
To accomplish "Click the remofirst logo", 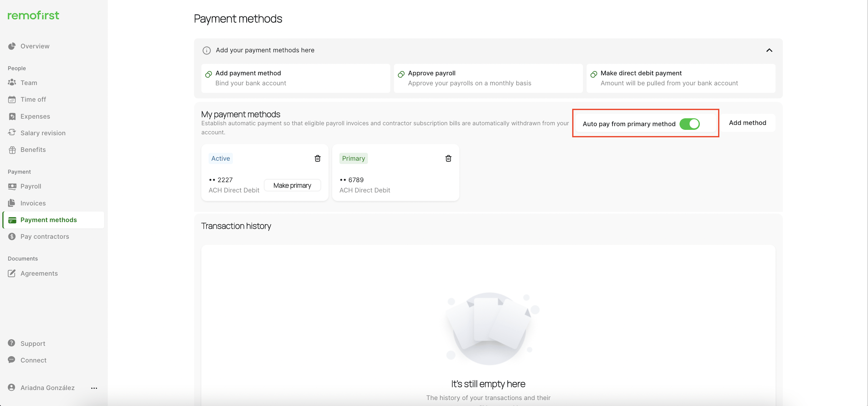I will (33, 15).
